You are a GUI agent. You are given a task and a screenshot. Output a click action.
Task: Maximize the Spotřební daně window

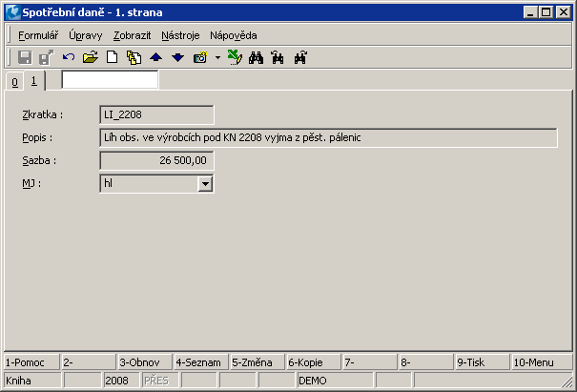pos(546,12)
